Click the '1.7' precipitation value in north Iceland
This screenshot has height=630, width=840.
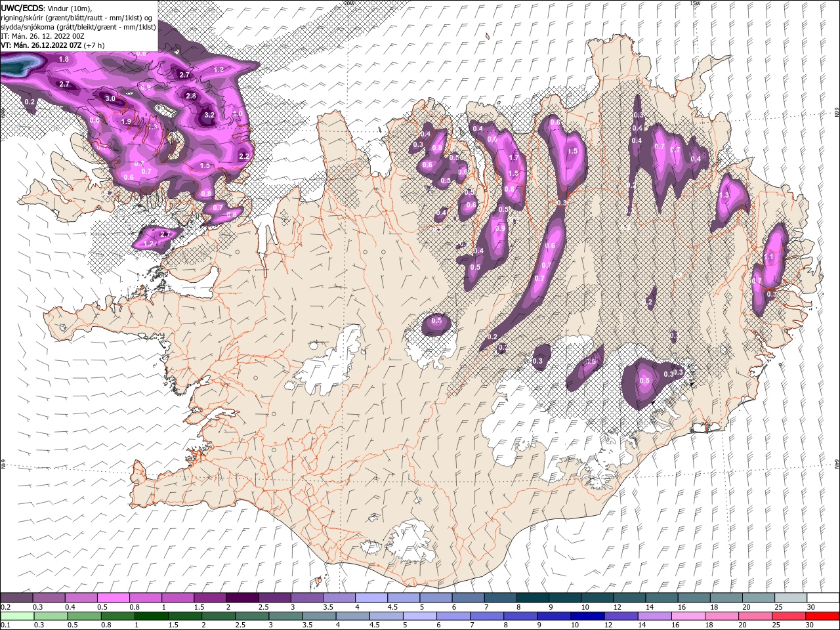pos(514,157)
